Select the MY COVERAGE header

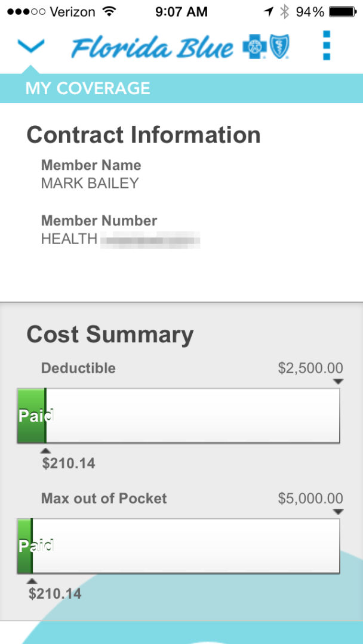[87, 88]
